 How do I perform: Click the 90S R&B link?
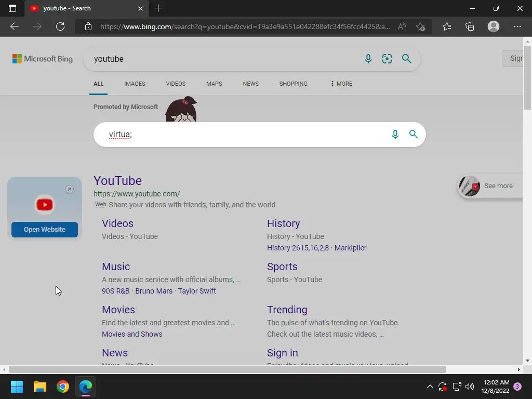(116, 291)
